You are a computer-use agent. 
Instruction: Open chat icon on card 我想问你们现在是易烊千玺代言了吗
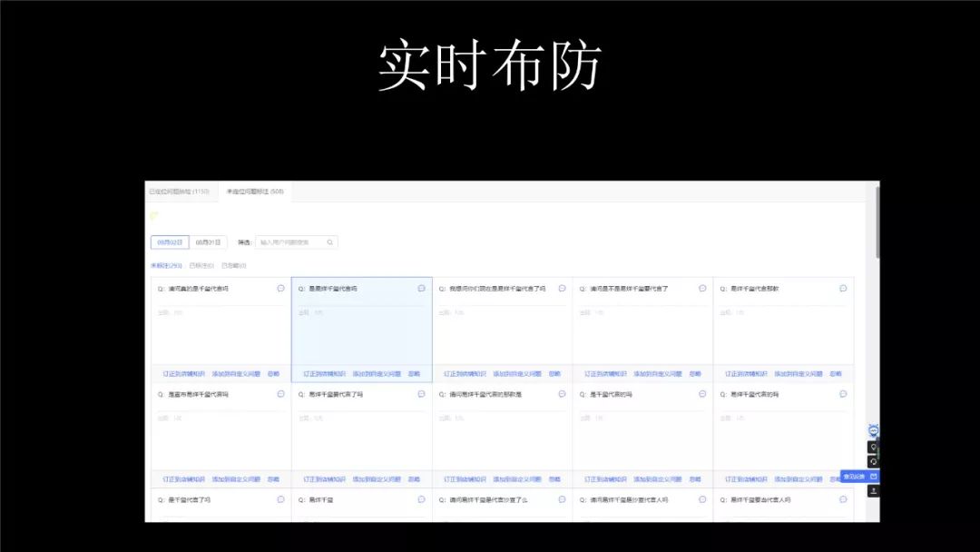point(562,288)
